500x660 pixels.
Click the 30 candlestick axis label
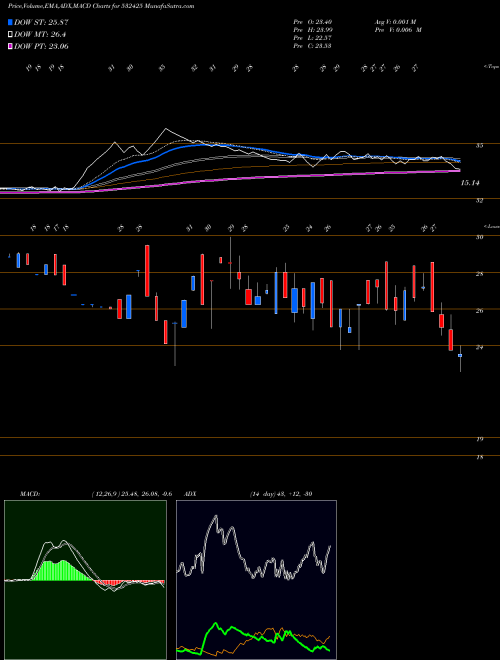point(479,237)
